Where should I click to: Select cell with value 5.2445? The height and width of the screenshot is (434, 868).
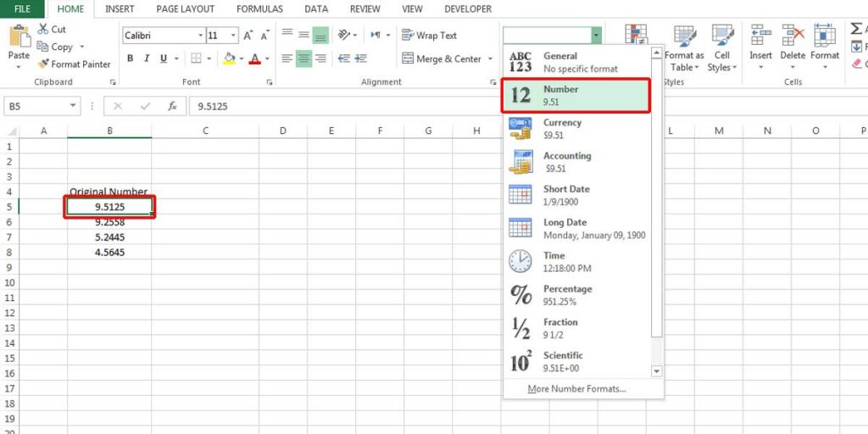click(x=109, y=237)
